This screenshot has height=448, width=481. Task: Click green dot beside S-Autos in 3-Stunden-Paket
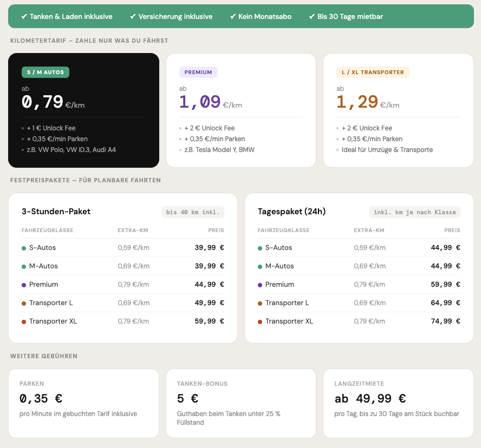point(24,248)
